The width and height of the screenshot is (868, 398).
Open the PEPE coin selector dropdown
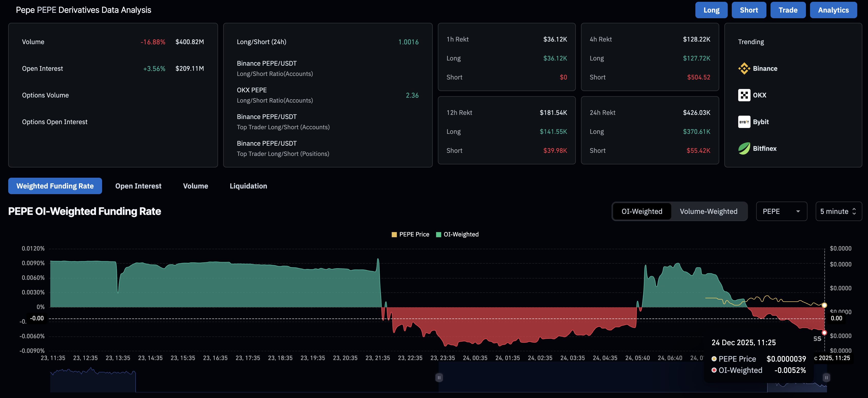781,211
